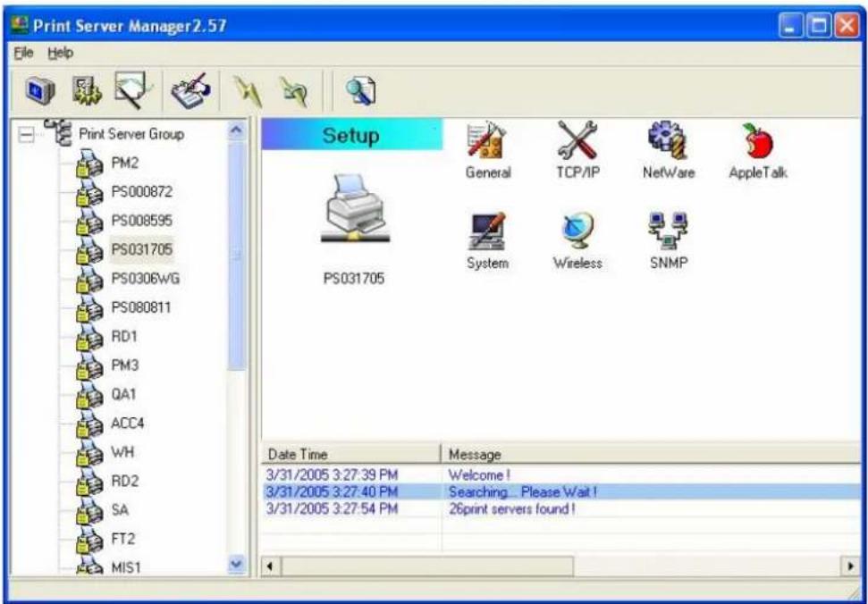Click printer icon beside PS0306WG
This screenshot has height=604, width=868.
click(x=89, y=279)
